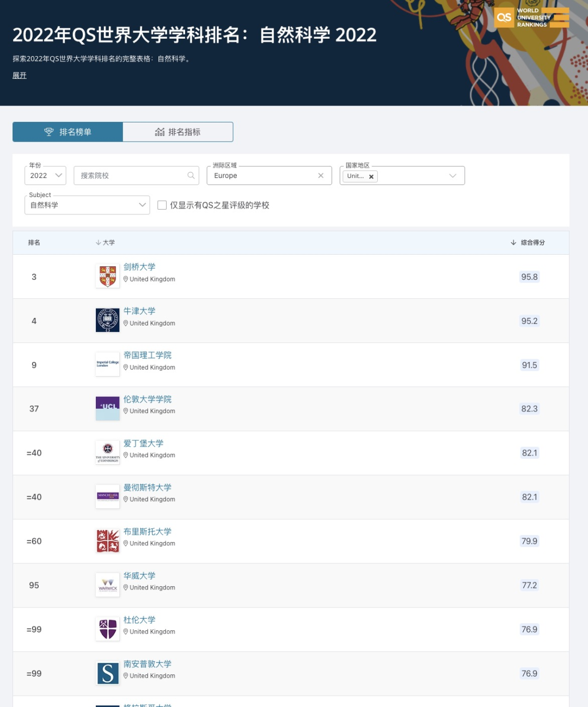The width and height of the screenshot is (588, 707).
Task: Click rank 4 in 牛津大学 row
Action: click(34, 321)
